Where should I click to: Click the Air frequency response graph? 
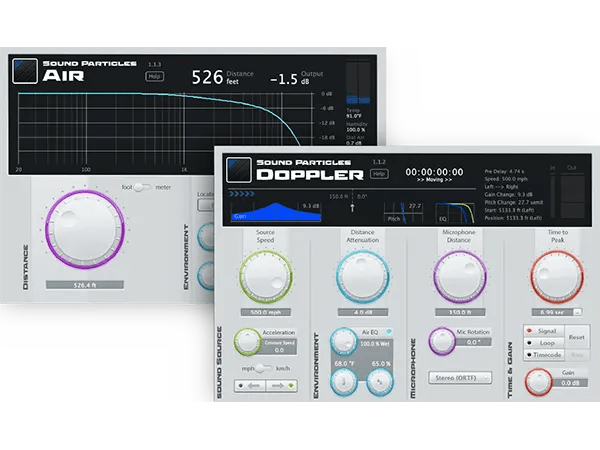tap(166, 130)
